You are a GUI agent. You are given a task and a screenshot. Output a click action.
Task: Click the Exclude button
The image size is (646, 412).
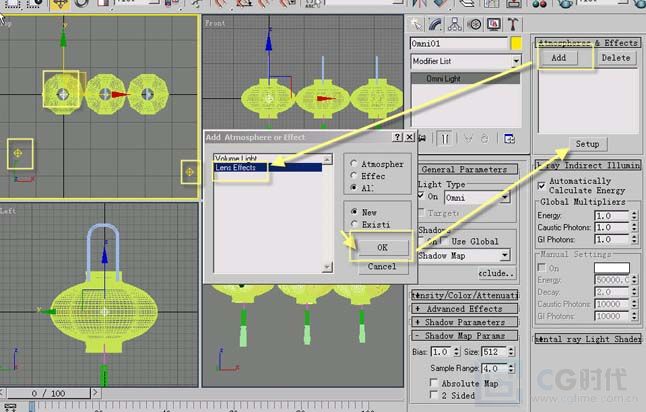(497, 273)
